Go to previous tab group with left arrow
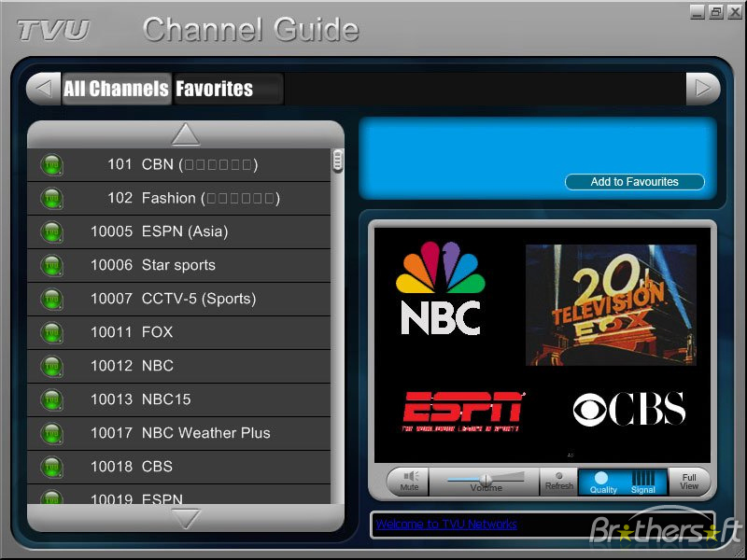 43,89
